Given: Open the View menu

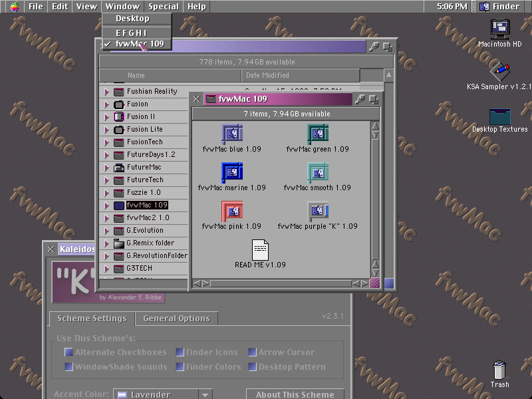Looking at the screenshot, I should click(x=86, y=7).
